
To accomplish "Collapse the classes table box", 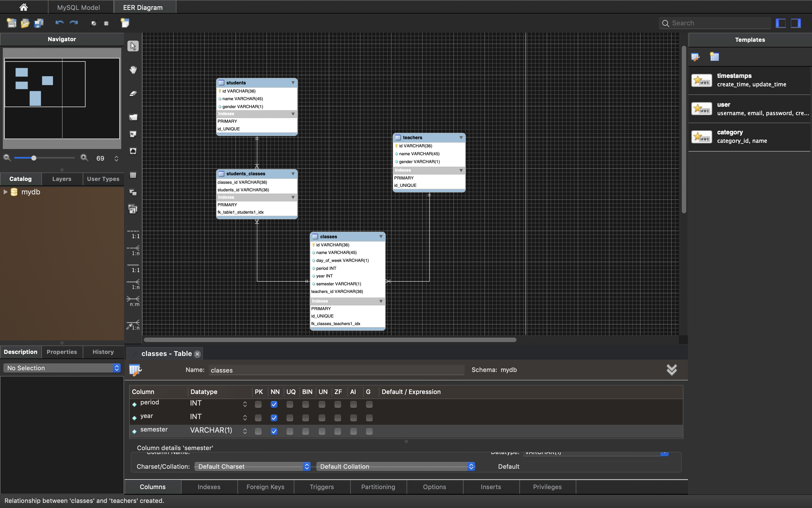I will (x=381, y=237).
